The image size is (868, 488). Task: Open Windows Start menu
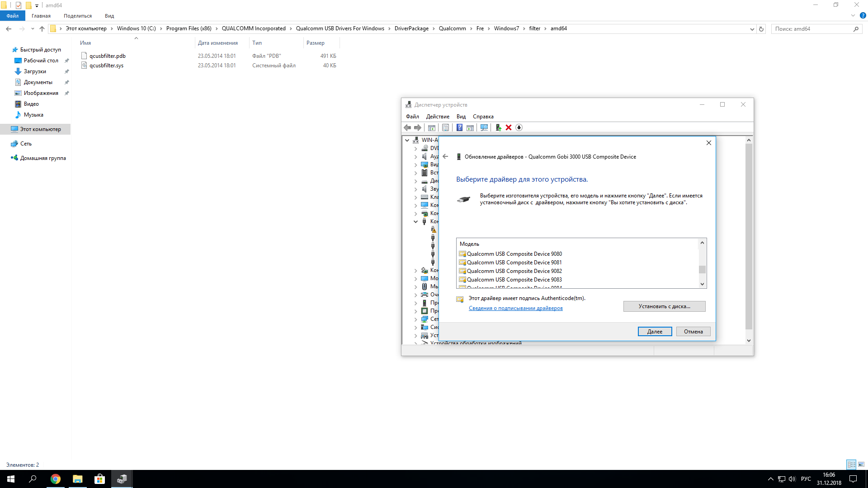pos(11,479)
